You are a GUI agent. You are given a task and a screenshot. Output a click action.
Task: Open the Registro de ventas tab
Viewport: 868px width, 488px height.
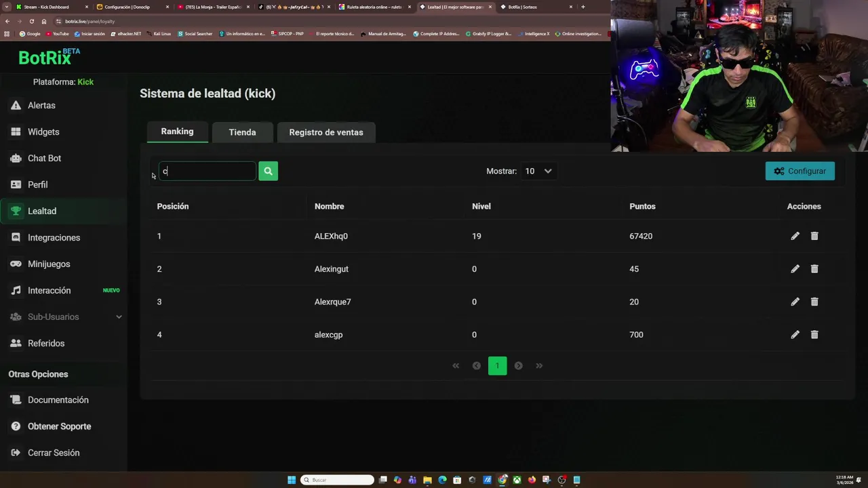pyautogui.click(x=326, y=132)
